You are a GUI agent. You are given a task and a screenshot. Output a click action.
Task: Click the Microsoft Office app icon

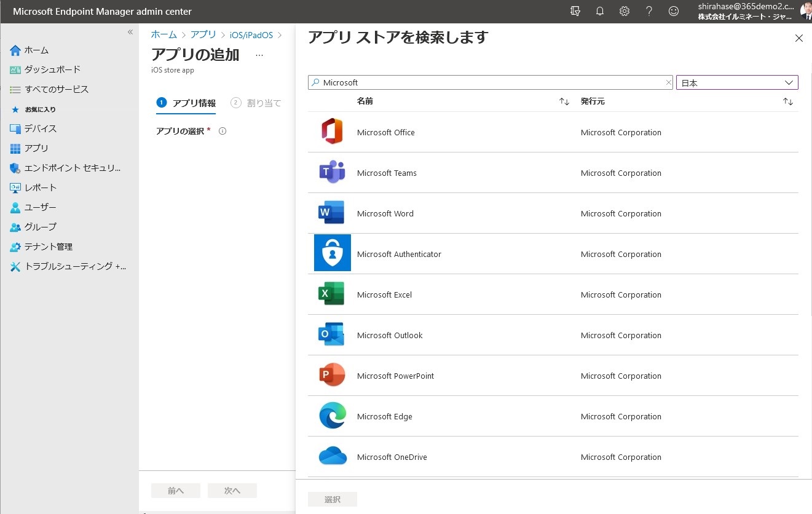(332, 132)
